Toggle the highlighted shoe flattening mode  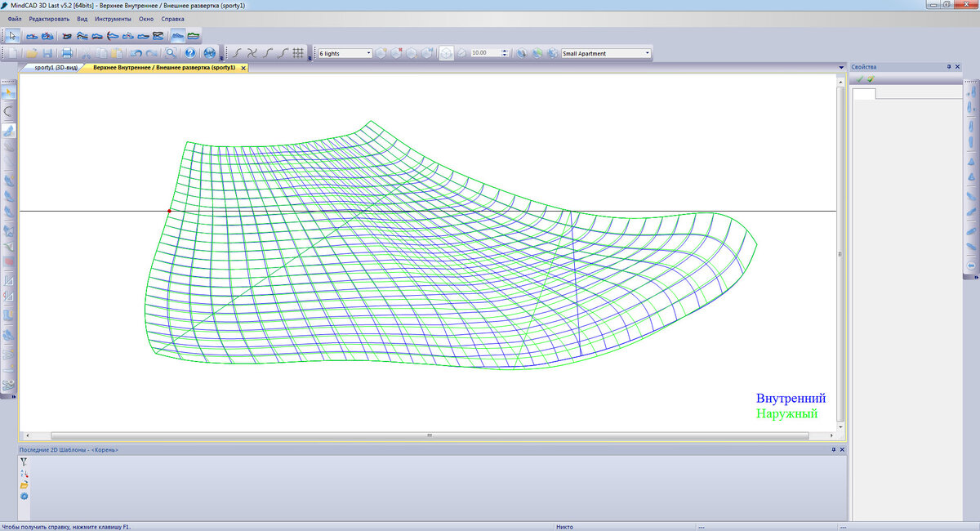[177, 35]
